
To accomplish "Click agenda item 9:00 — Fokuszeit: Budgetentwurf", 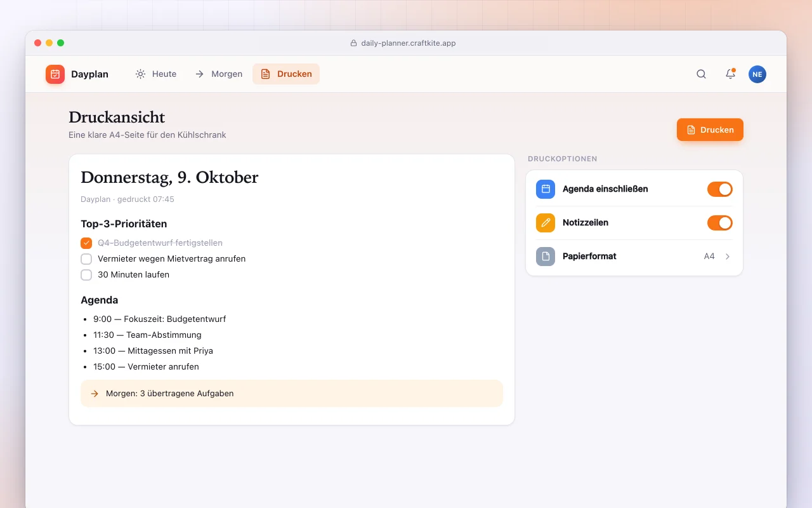I will [x=159, y=319].
